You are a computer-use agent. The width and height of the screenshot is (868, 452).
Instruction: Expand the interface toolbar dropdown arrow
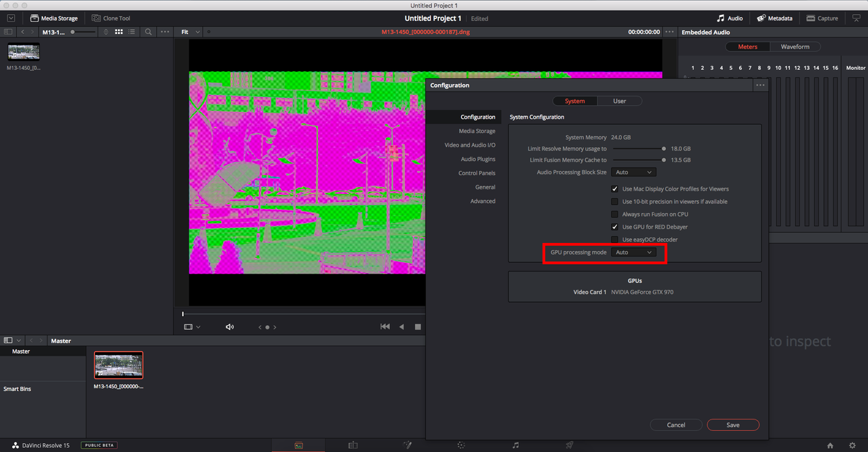pos(11,18)
